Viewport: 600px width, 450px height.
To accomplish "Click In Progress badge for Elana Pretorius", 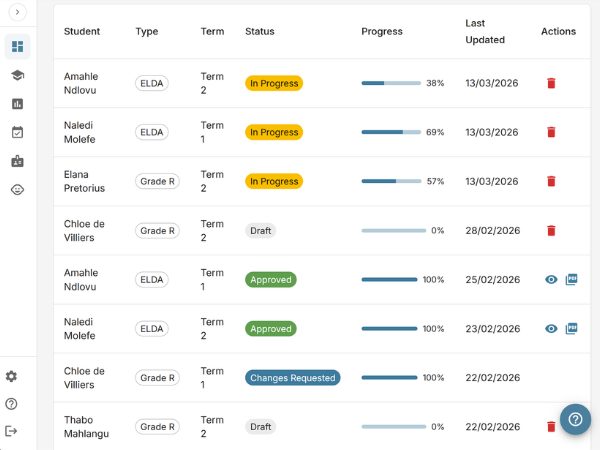I will (274, 181).
